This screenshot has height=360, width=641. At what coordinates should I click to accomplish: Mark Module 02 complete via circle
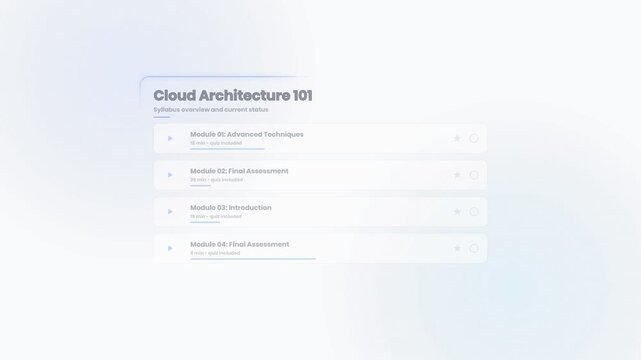[x=474, y=175]
